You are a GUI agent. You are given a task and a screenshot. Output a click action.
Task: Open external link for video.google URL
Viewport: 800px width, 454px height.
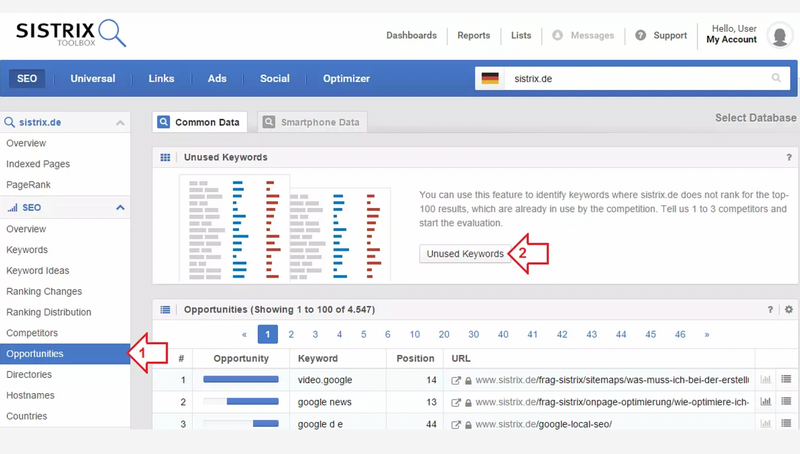click(x=456, y=380)
